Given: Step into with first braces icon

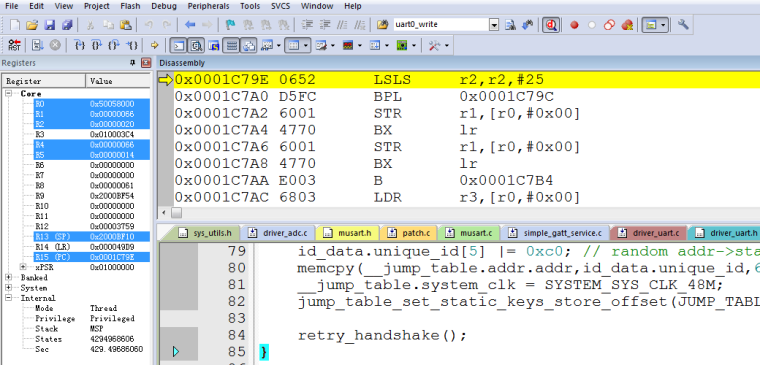Looking at the screenshot, I should 79,46.
